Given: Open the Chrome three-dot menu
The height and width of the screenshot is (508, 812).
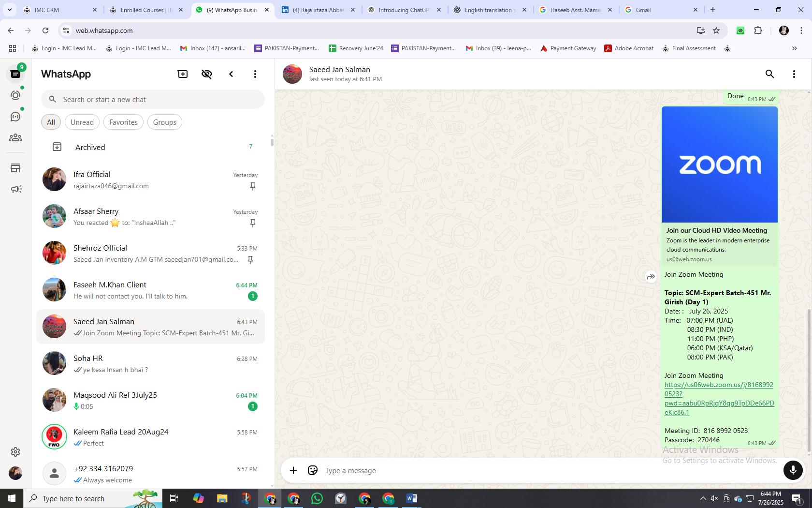Looking at the screenshot, I should 801,30.
